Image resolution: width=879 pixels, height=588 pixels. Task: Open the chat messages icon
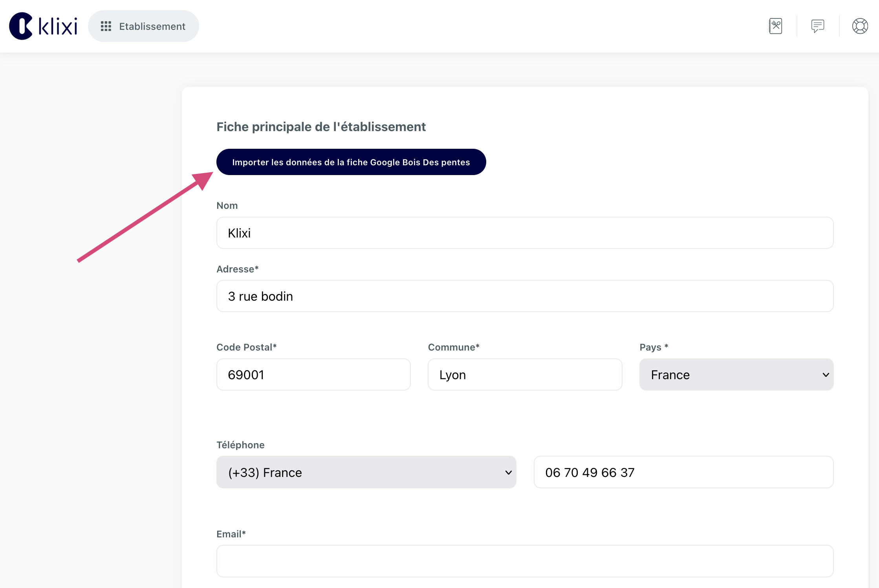tap(818, 26)
